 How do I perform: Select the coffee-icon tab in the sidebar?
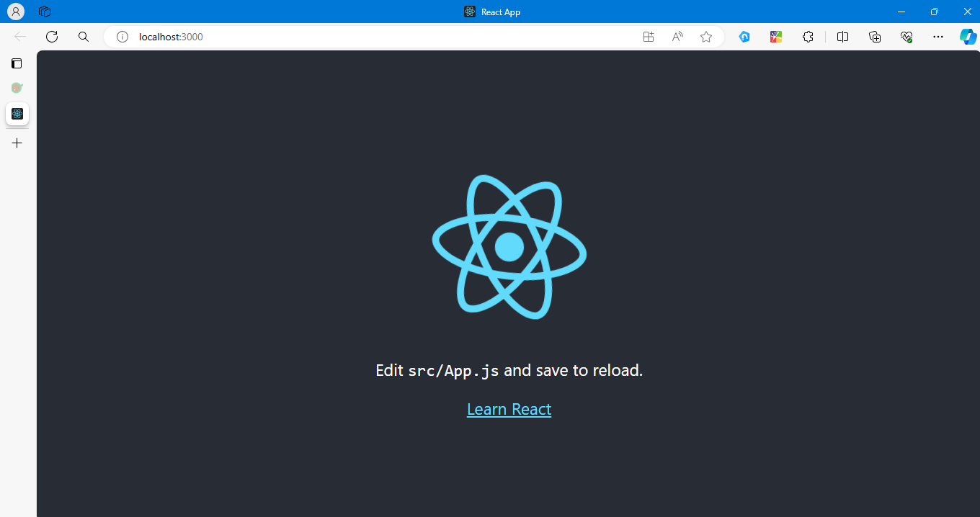point(17,87)
